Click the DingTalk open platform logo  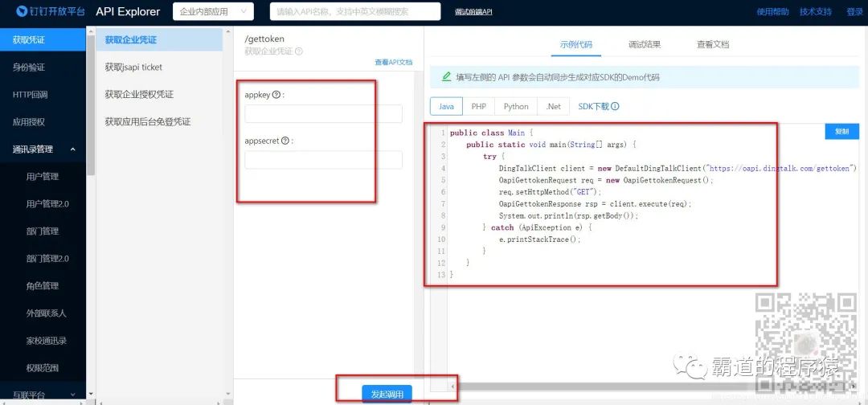[50, 11]
